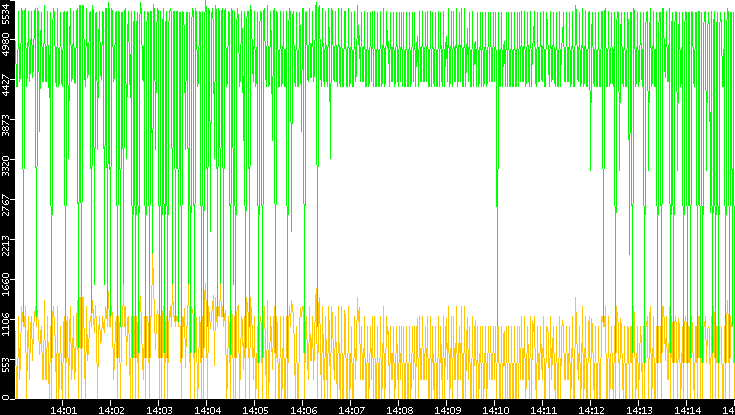Image resolution: width=735 pixels, height=415 pixels.
Task: Select the 14:02 time axis label
Action: pos(112,408)
